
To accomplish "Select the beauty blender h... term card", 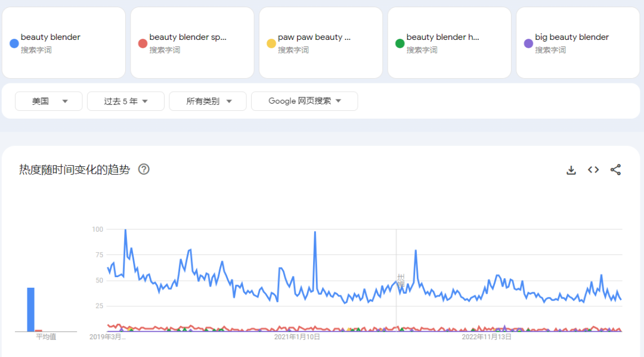I will point(450,43).
